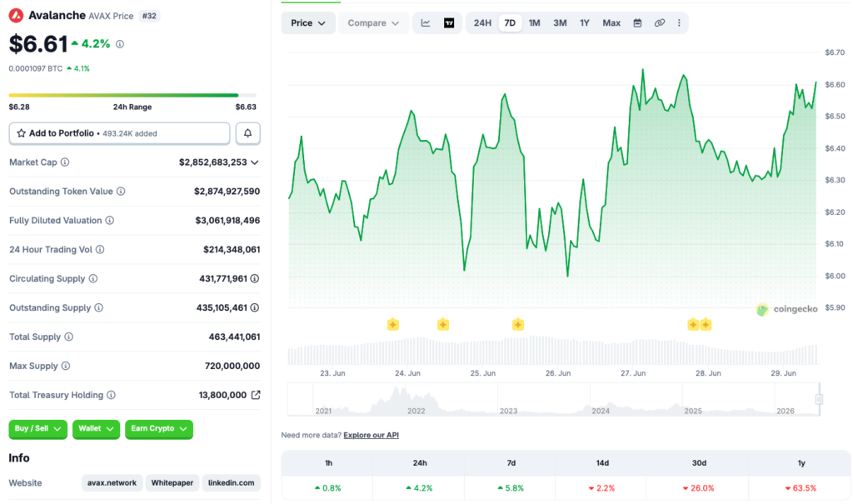The height and width of the screenshot is (504, 853).
Task: Select the Max time range
Action: [x=611, y=22]
